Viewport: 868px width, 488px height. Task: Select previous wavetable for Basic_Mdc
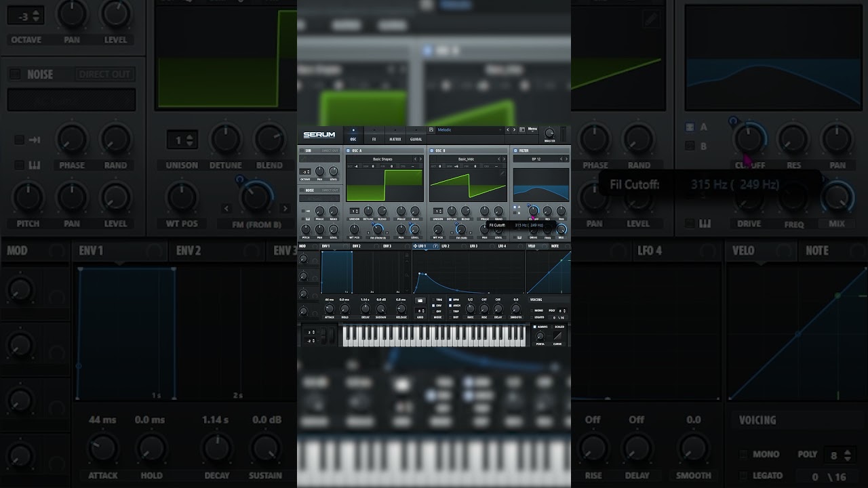(498, 159)
